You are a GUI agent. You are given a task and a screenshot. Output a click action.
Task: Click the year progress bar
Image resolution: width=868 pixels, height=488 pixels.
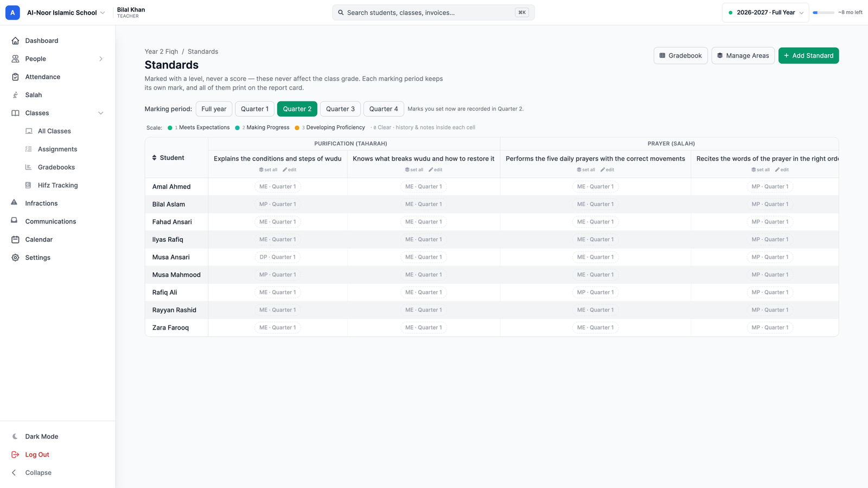823,12
